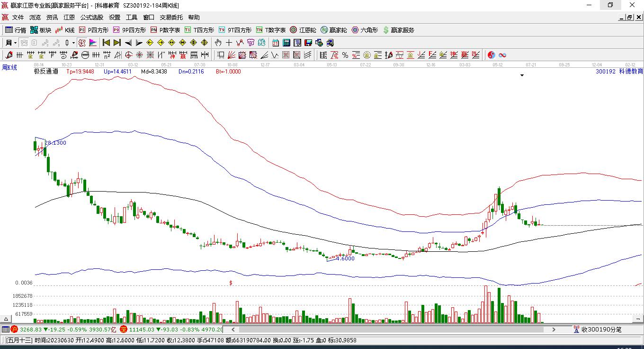This screenshot has height=349, width=644.
Task: Open the 9P四方形 tool
Action: [x=129, y=30]
